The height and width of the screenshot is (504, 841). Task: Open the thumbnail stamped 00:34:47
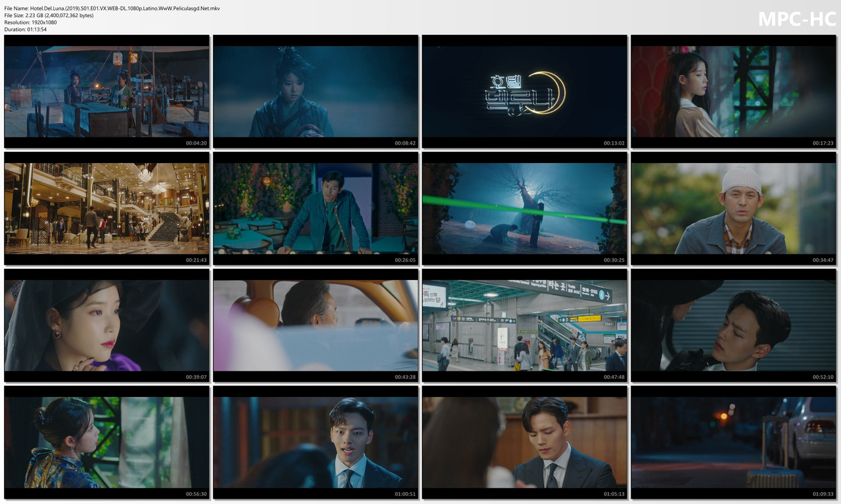pyautogui.click(x=733, y=208)
